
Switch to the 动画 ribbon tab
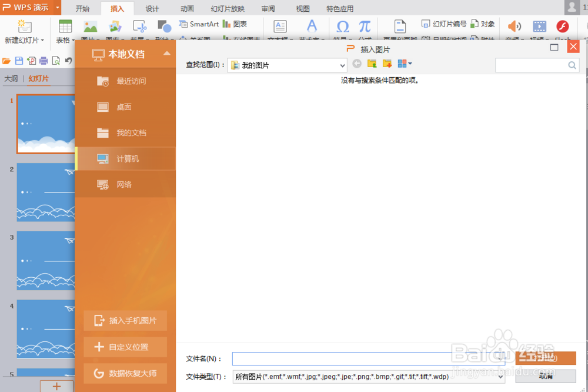[x=187, y=8]
